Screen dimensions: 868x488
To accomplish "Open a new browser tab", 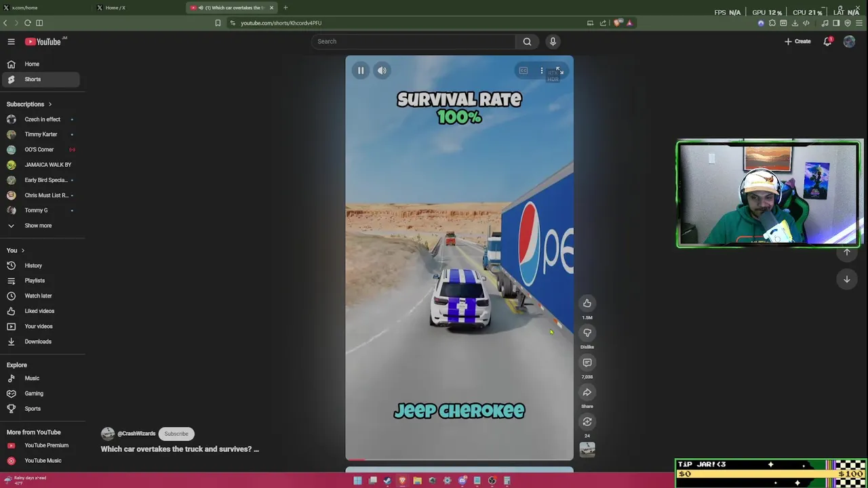I will pyautogui.click(x=285, y=7).
